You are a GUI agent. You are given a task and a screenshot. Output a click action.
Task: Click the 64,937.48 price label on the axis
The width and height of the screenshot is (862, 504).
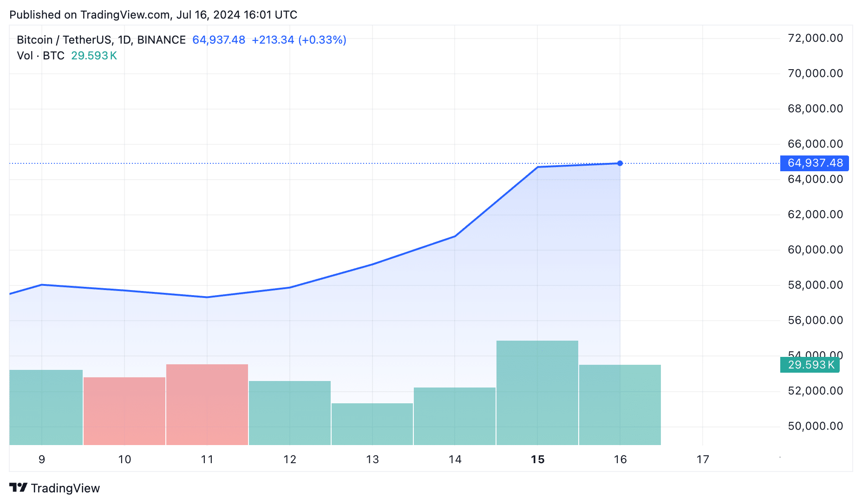pyautogui.click(x=815, y=163)
